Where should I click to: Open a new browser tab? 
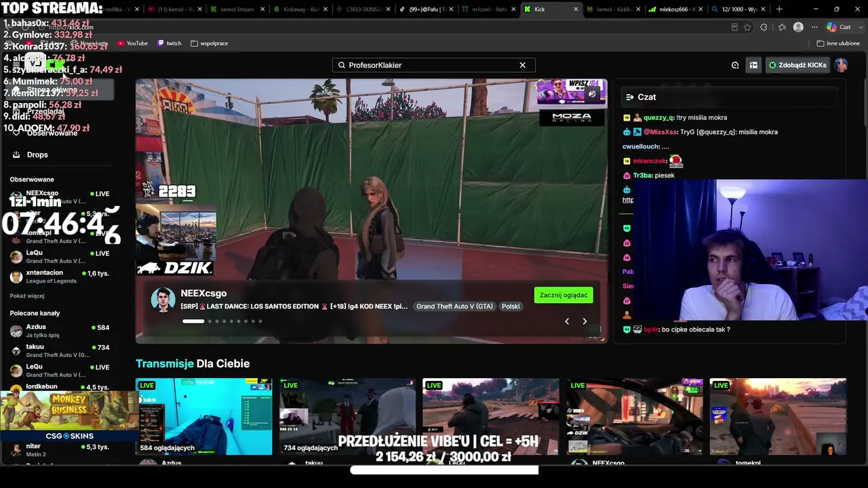pos(778,9)
